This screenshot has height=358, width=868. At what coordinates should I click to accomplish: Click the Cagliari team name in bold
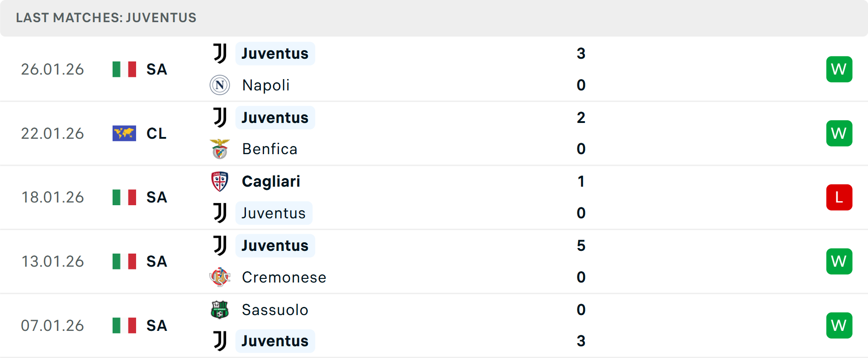click(x=271, y=181)
